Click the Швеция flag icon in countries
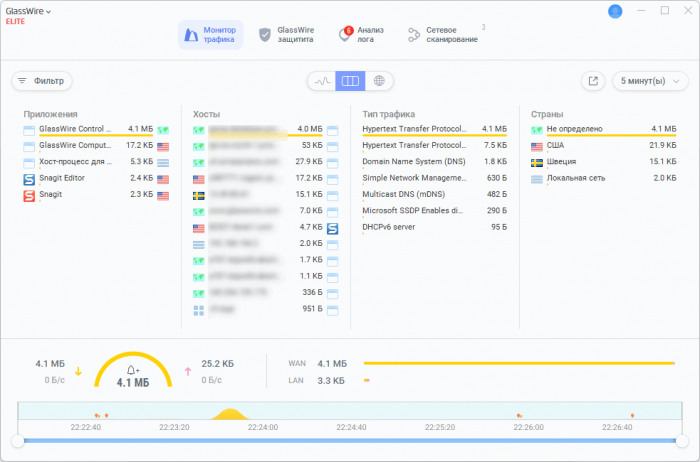This screenshot has width=700, height=462. pyautogui.click(x=538, y=162)
